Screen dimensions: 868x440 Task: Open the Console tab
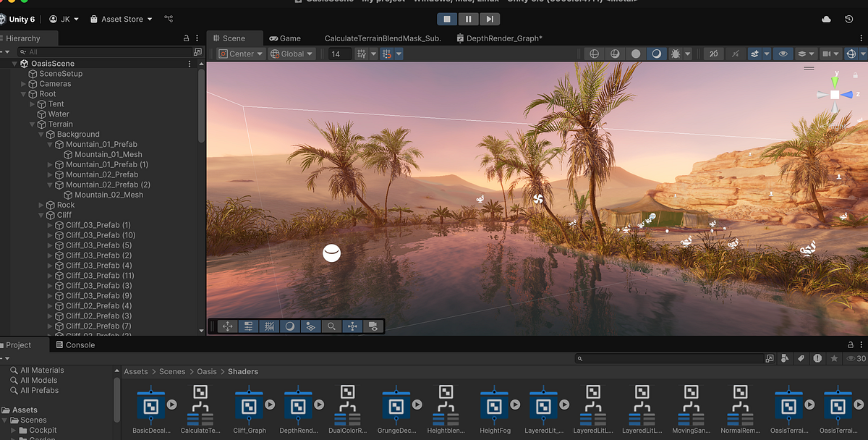75,344
